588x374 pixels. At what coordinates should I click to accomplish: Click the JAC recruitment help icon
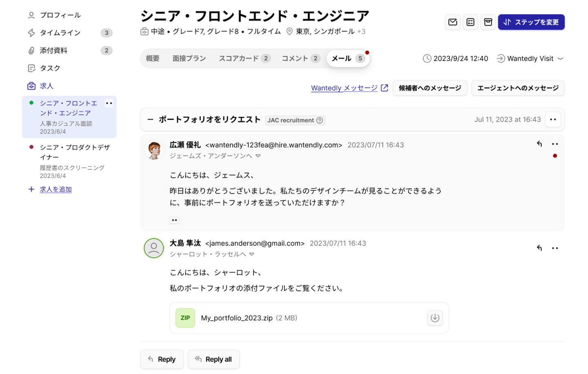tap(320, 120)
